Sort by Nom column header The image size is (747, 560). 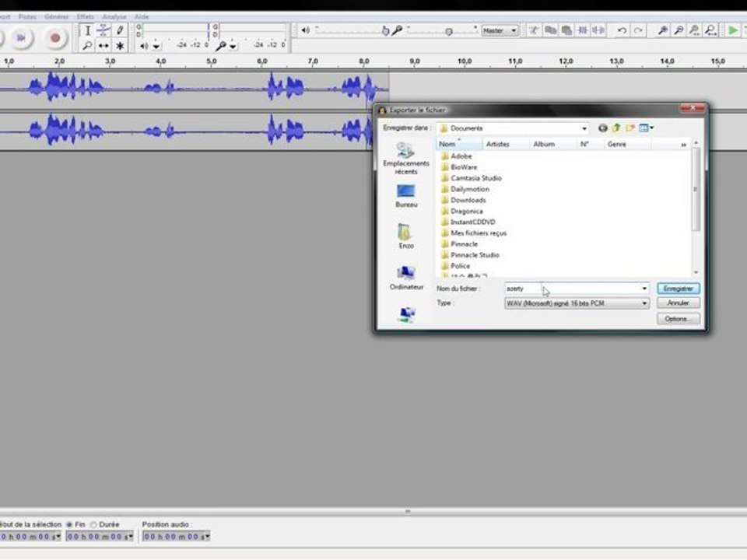point(459,144)
